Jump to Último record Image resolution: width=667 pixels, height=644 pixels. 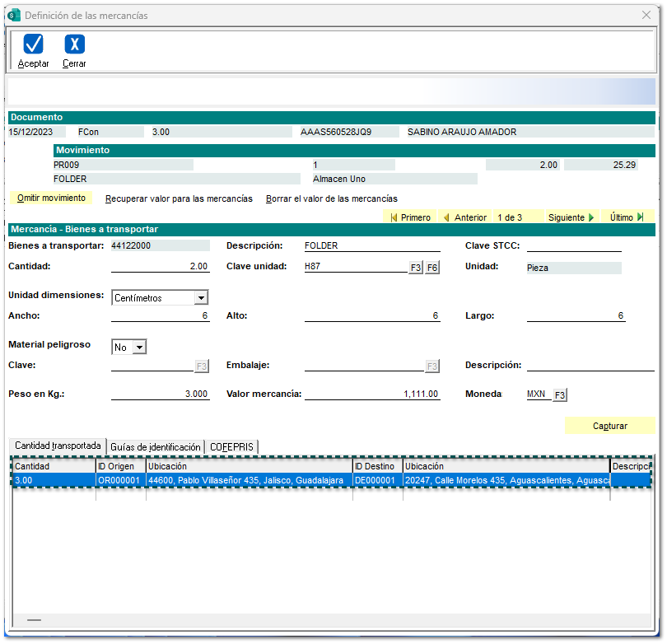pyautogui.click(x=627, y=217)
